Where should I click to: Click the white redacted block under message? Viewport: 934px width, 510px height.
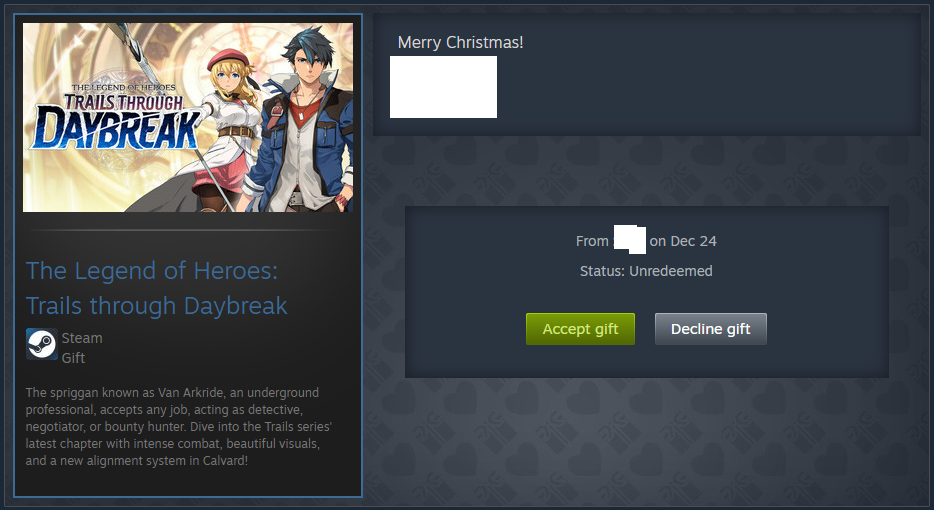443,87
